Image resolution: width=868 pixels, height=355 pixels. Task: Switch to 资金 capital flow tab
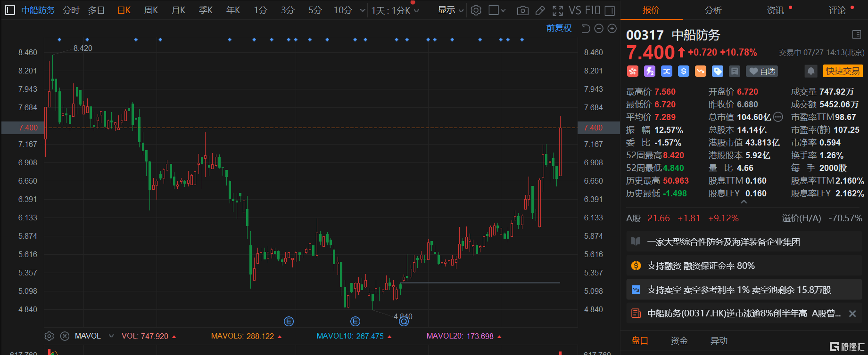[x=679, y=341]
